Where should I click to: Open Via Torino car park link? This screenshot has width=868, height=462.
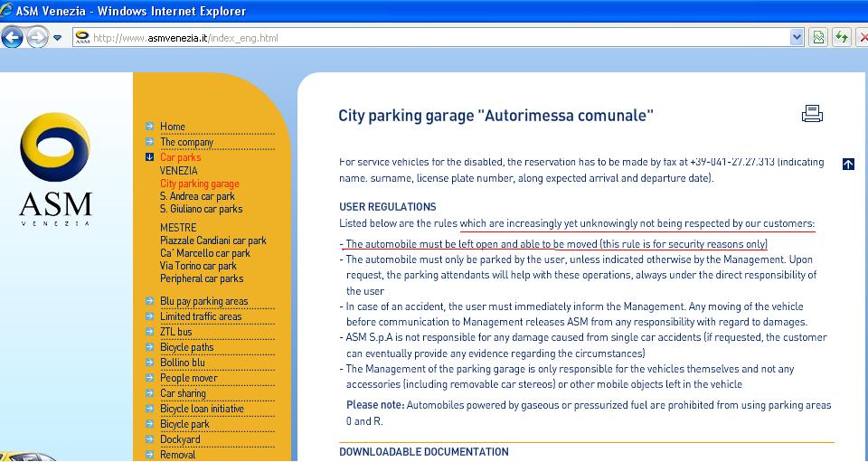point(198,266)
